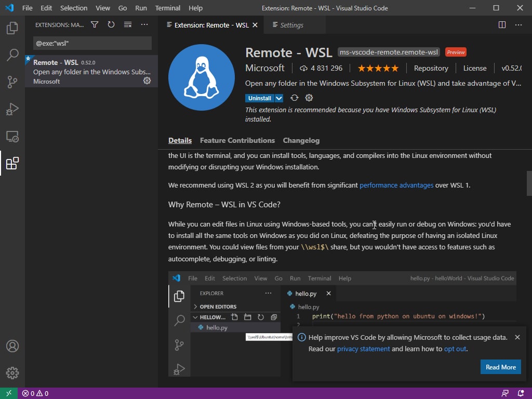Open the Terminal menu
Screen dimensions: 532x399
pyautogui.click(x=168, y=8)
